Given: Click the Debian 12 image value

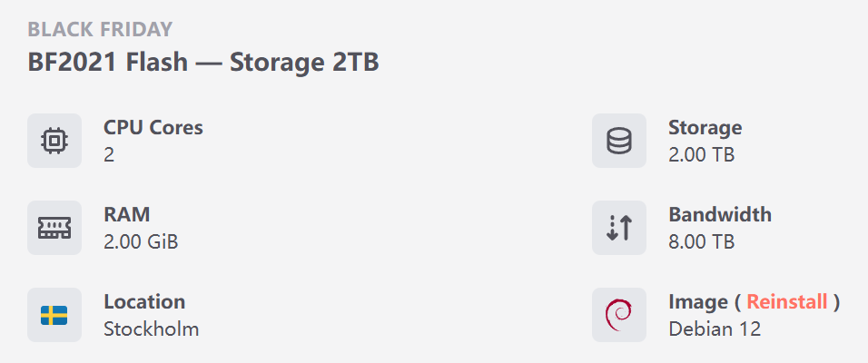Looking at the screenshot, I should (715, 329).
